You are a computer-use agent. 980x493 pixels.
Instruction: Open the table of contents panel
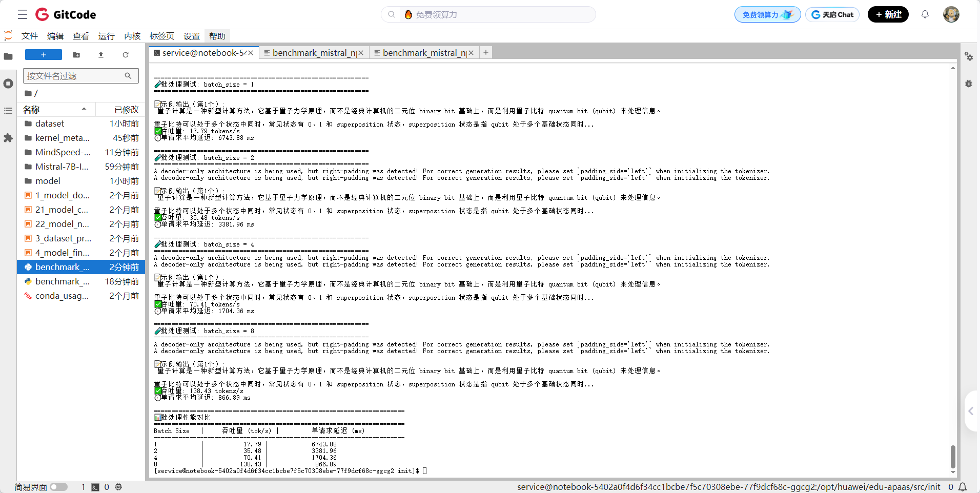point(8,111)
